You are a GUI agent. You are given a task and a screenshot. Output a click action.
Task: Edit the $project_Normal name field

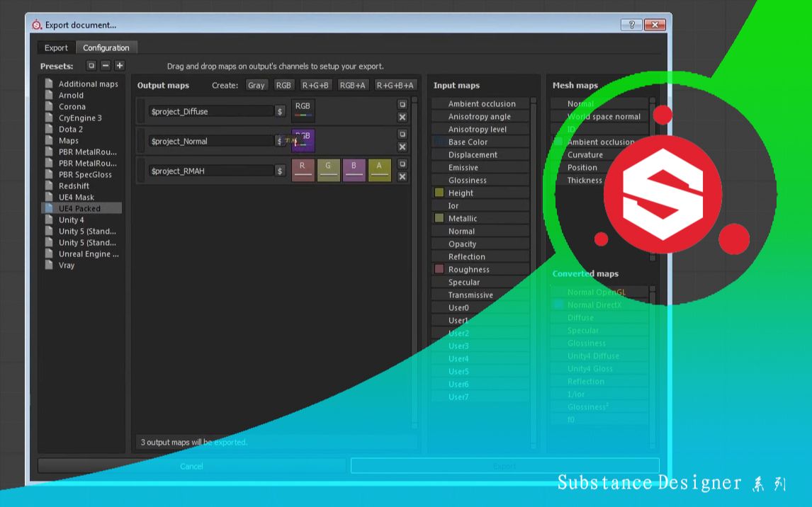click(211, 141)
